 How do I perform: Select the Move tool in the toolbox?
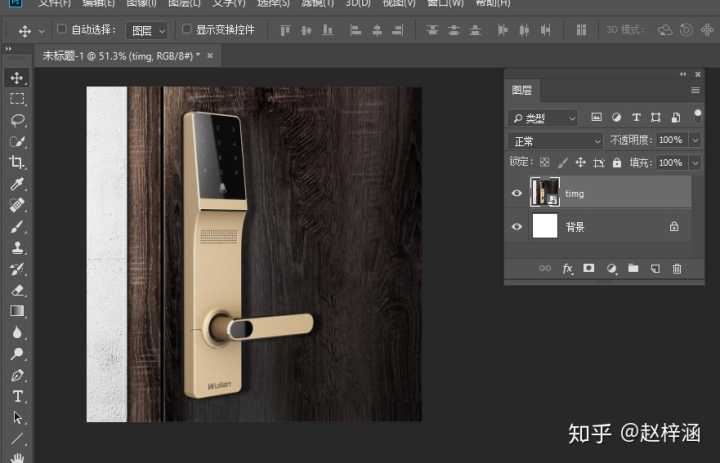[x=17, y=78]
